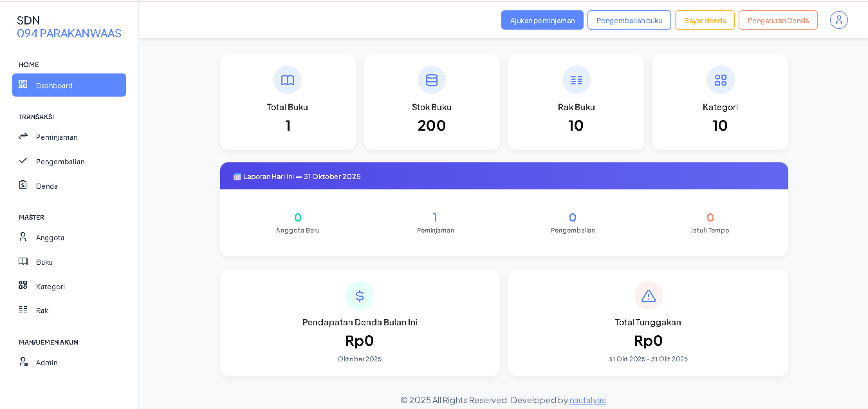Open Pengaturan Denda settings button

coord(778,20)
